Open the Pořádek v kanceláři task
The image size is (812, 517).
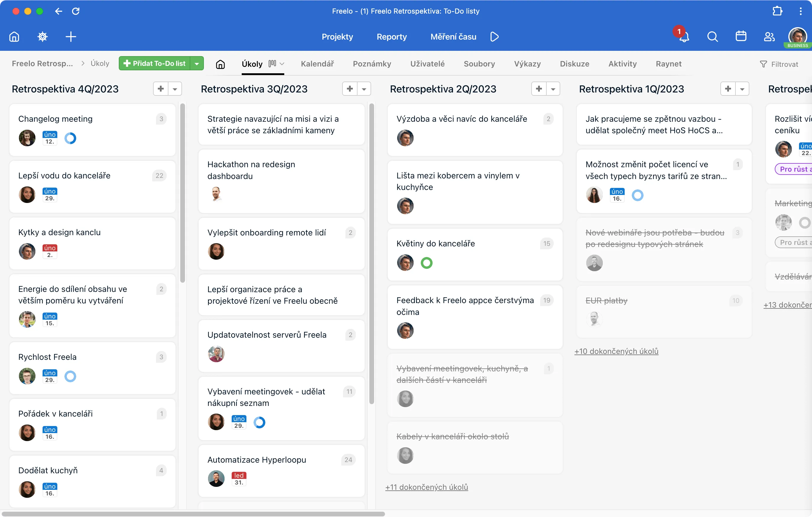92,425
